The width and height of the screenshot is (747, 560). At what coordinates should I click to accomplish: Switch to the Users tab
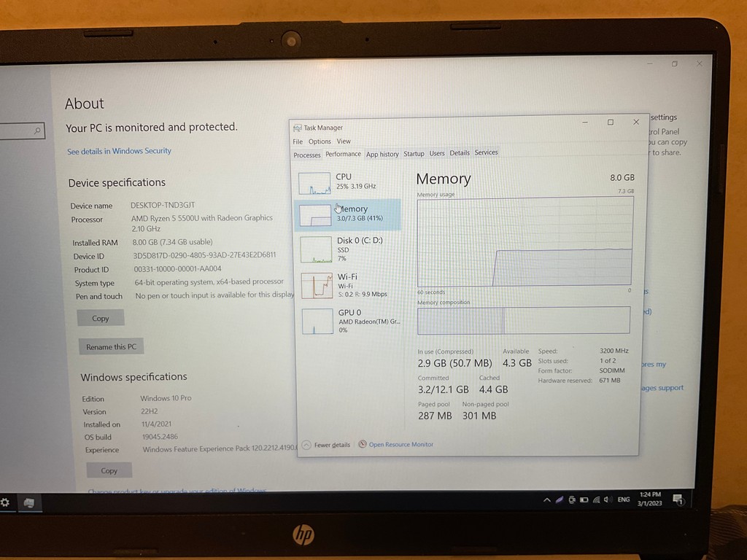click(436, 153)
